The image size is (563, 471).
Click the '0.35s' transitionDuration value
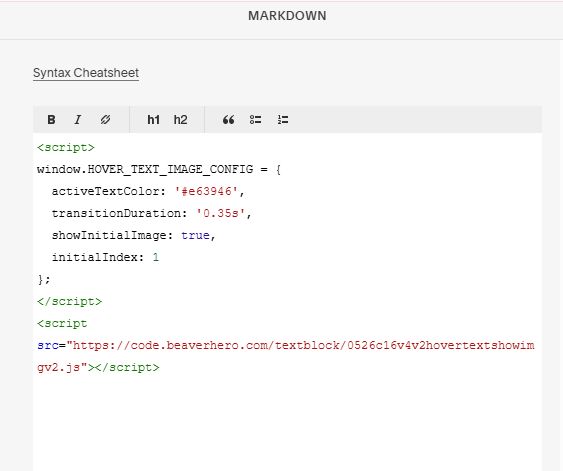tap(220, 213)
